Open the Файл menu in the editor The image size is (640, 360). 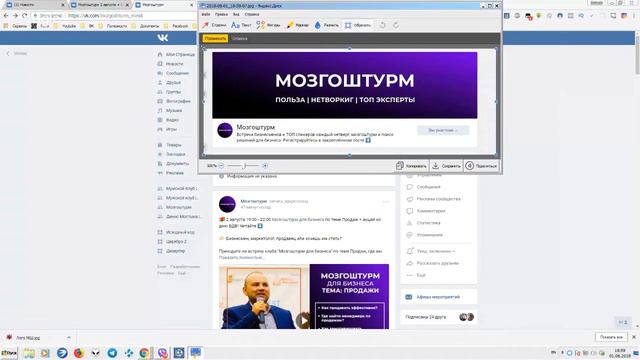[206, 14]
